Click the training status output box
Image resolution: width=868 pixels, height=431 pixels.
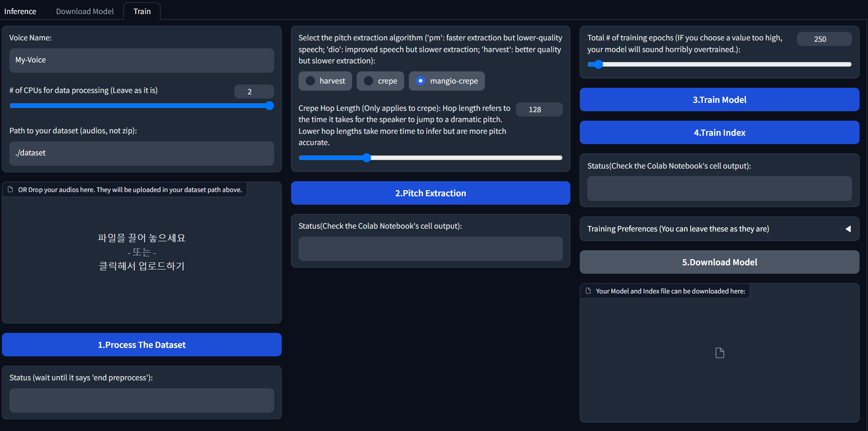tap(720, 189)
